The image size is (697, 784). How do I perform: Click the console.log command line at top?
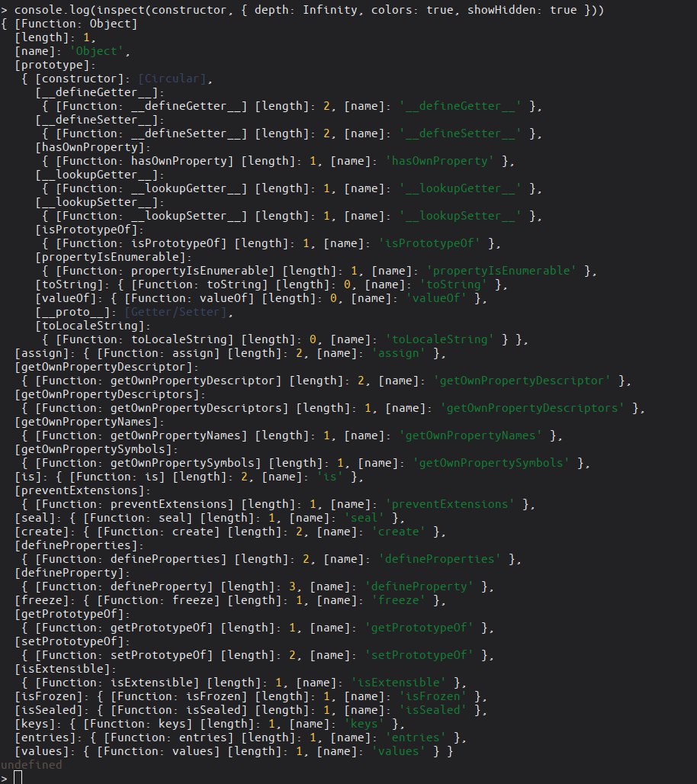pyautogui.click(x=309, y=10)
